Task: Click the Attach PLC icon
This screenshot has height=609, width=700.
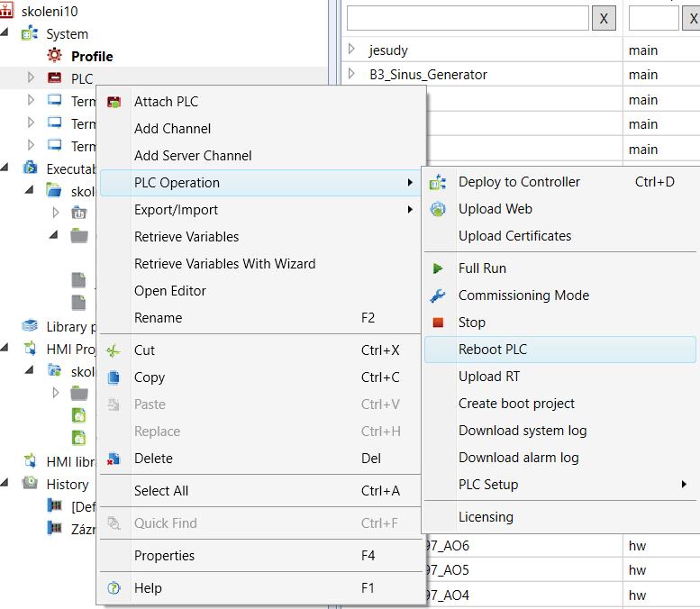Action: [x=114, y=102]
